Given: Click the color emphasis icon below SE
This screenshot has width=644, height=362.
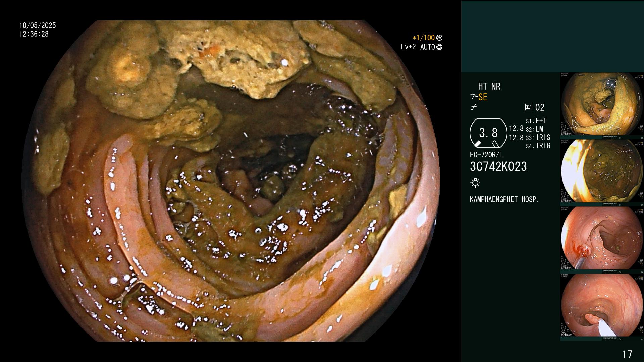Looking at the screenshot, I should tap(474, 107).
